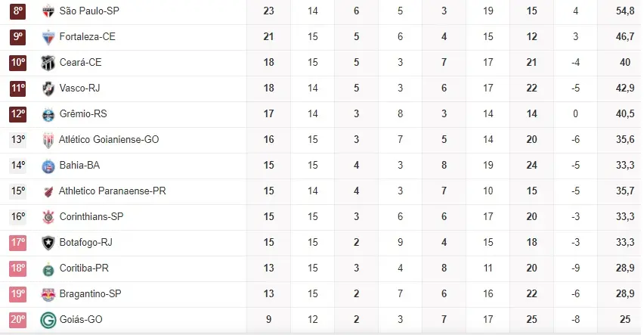This screenshot has height=335, width=644.
Task: Select the Corinthians-SP team crest
Action: coord(48,217)
